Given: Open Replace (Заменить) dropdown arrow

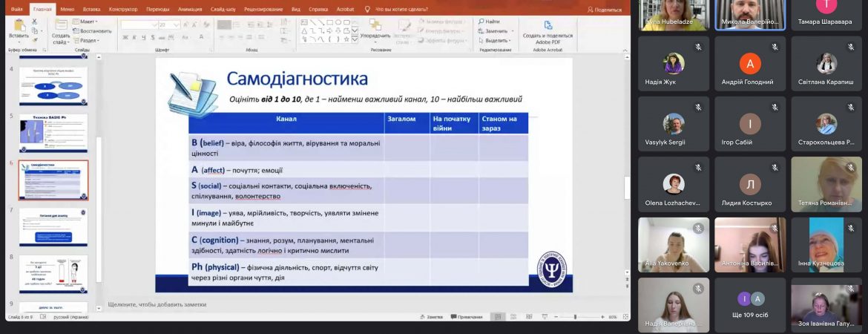Looking at the screenshot, I should tap(512, 31).
